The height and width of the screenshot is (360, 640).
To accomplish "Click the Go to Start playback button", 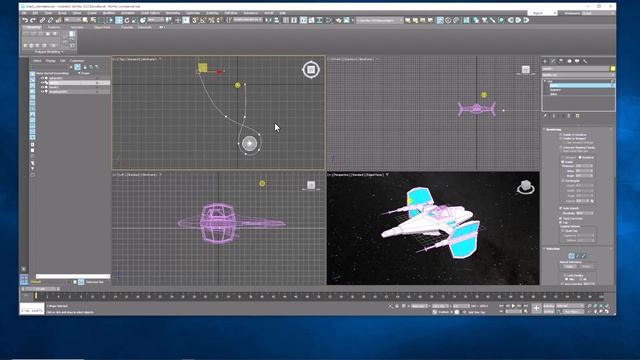I will [501, 306].
